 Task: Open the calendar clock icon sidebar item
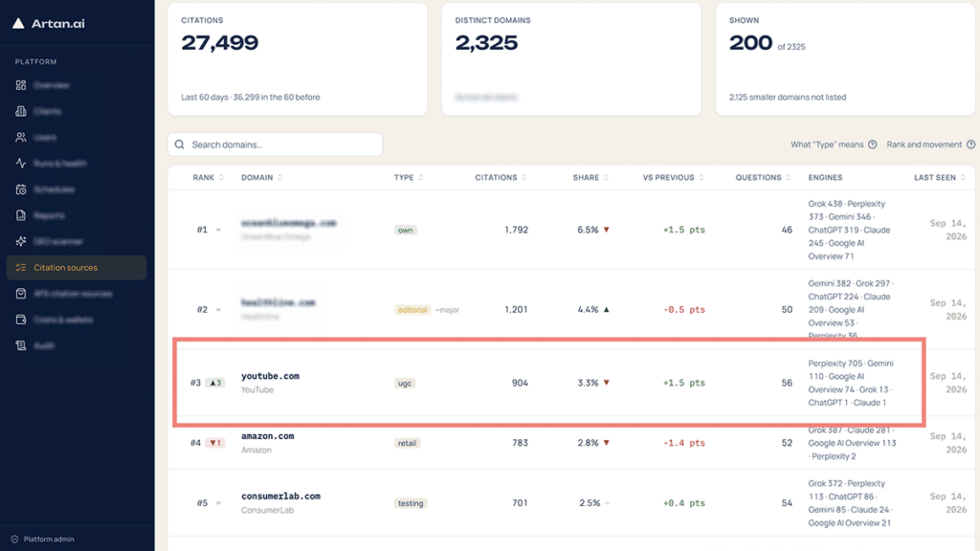click(21, 189)
